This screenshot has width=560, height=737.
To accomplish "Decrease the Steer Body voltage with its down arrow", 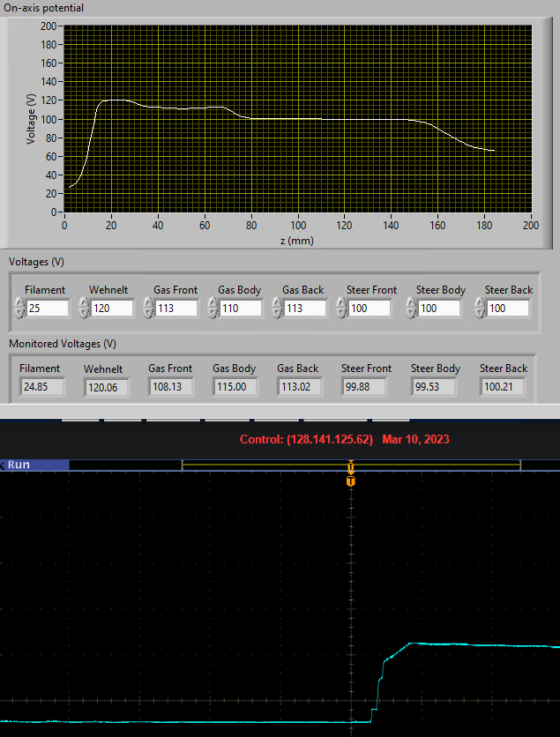I will tap(410, 314).
